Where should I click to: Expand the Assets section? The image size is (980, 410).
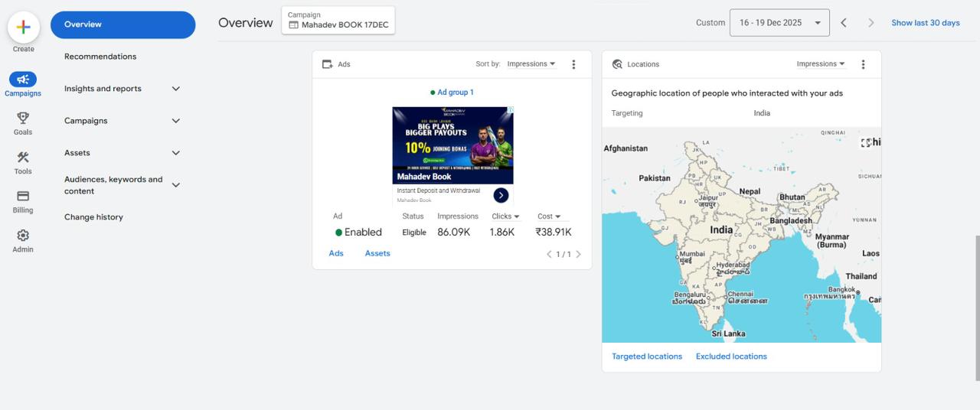[x=175, y=153]
